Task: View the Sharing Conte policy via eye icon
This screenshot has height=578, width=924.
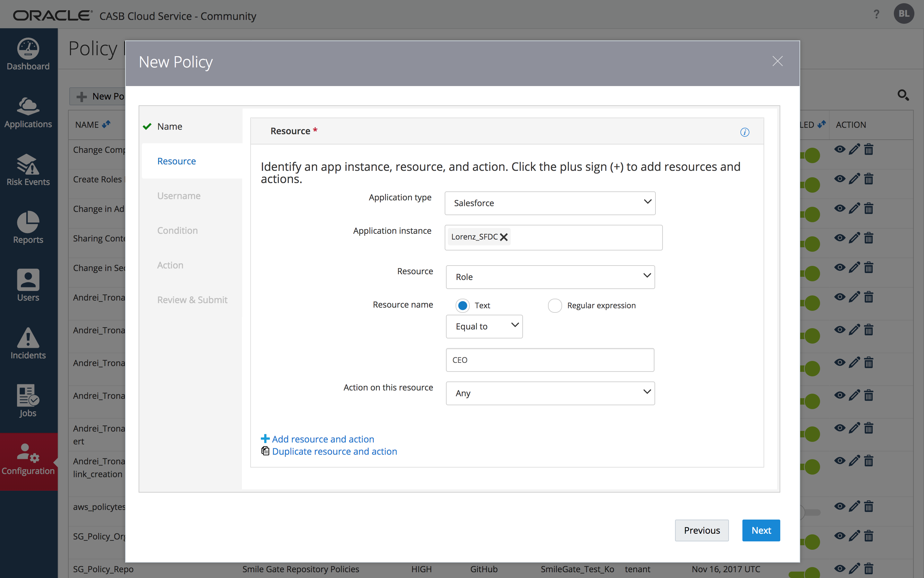Action: pos(840,238)
